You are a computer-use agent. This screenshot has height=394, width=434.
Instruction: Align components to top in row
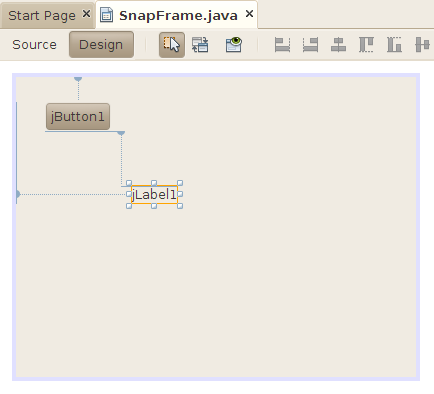click(366, 45)
